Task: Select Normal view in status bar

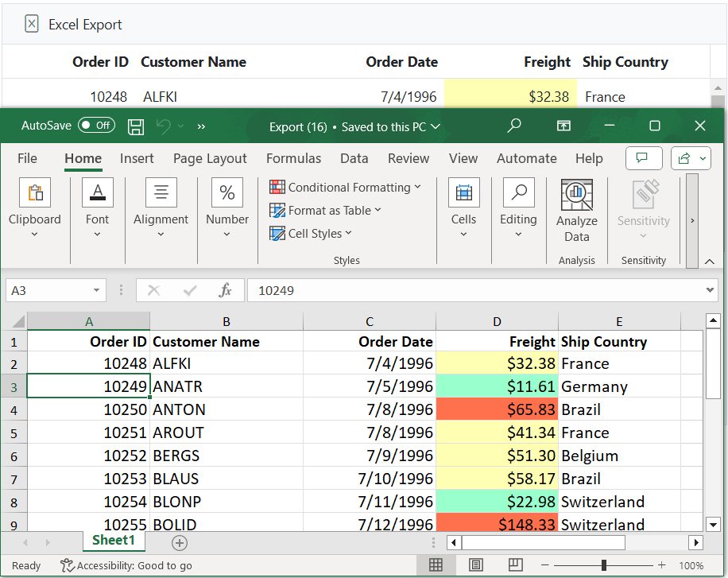Action: click(x=436, y=565)
